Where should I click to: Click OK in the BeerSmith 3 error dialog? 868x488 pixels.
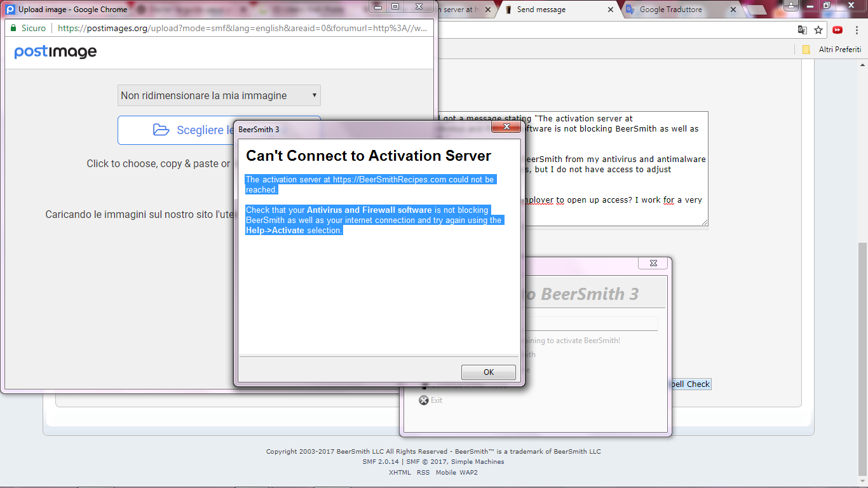click(488, 372)
